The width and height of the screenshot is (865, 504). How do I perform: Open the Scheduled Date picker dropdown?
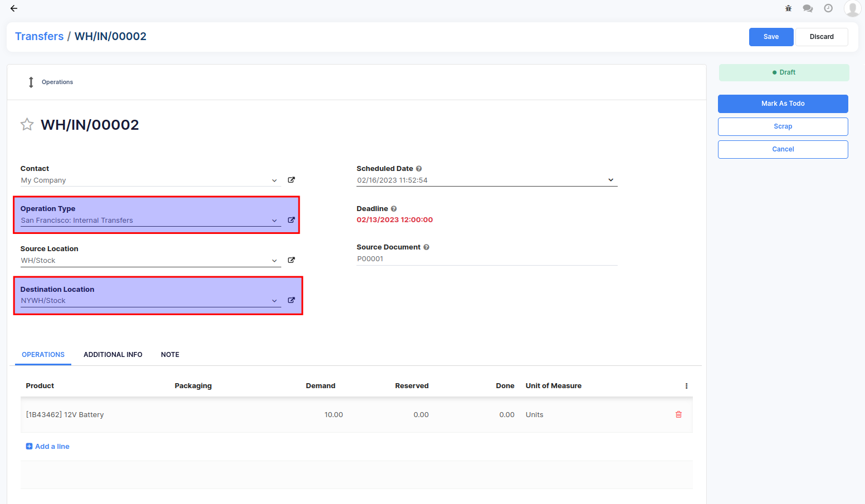(610, 180)
